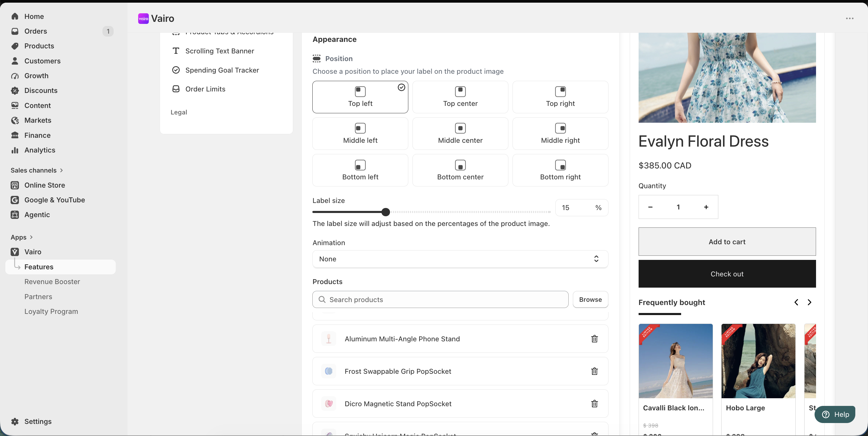Open Revenue Booster under Vairo

(x=52, y=282)
